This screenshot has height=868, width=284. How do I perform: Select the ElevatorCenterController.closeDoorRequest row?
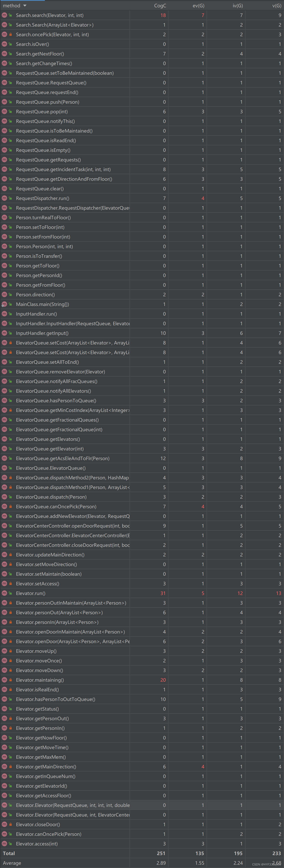[x=142, y=545]
